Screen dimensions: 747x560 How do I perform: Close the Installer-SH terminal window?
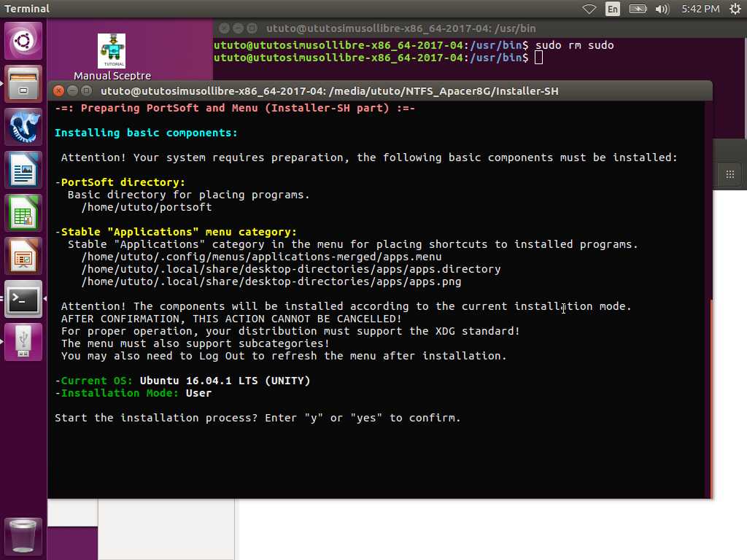(58, 90)
